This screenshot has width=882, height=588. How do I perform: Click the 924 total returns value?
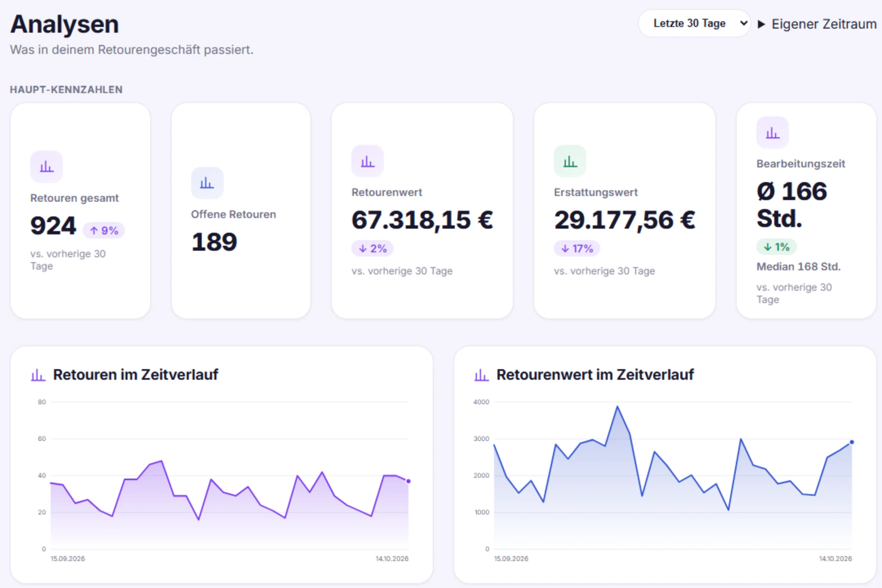pos(53,225)
